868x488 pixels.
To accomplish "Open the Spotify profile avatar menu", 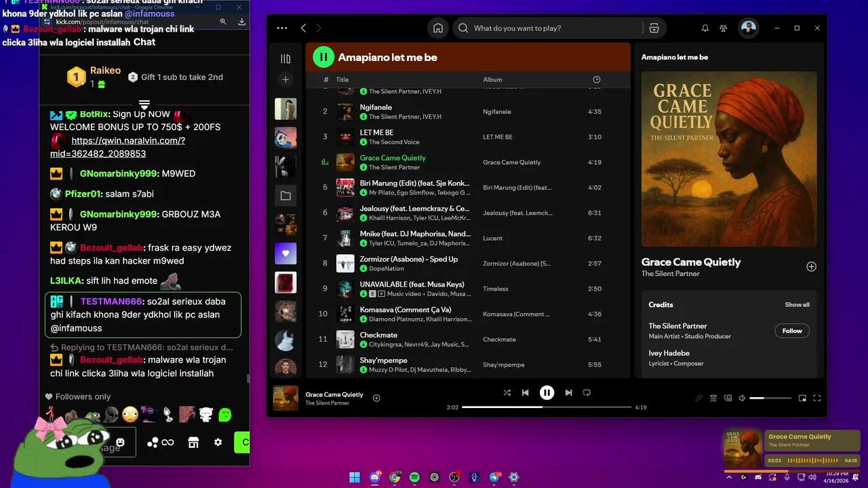I will pos(748,28).
